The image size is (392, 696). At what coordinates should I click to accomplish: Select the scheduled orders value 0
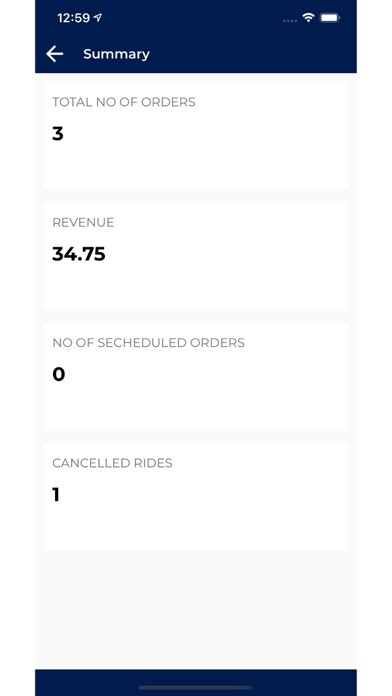(59, 374)
